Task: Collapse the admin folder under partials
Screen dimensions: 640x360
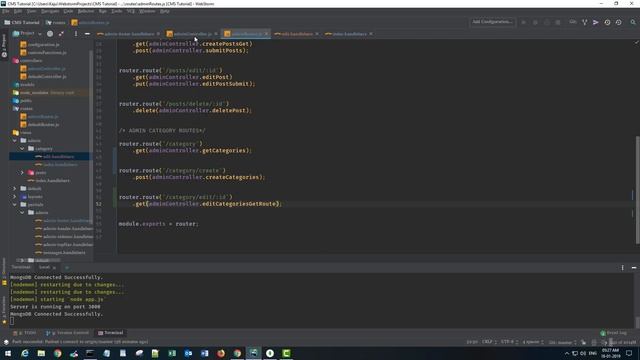Action: (x=22, y=213)
